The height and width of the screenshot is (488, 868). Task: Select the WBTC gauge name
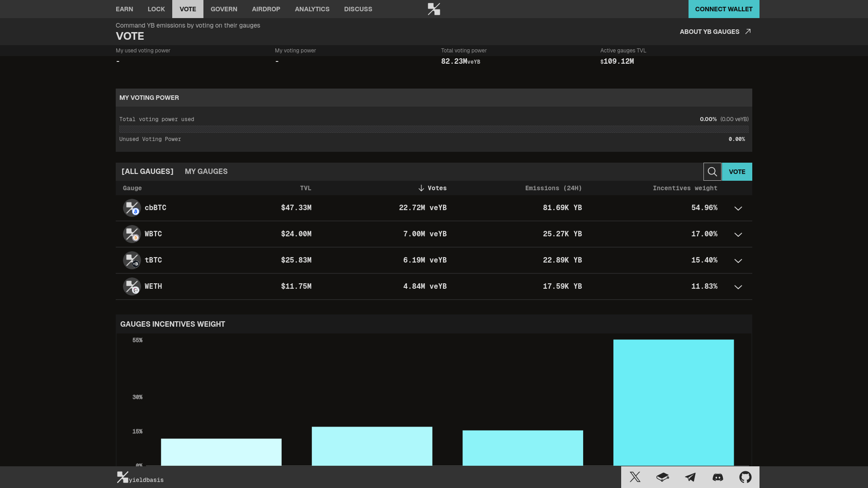153,234
